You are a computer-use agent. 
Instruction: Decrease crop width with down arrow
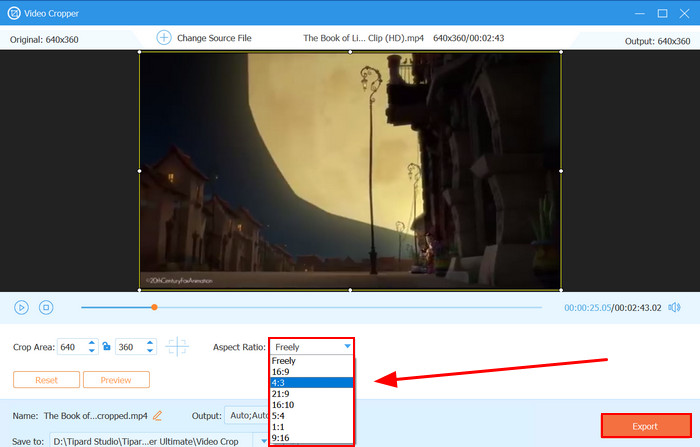(92, 351)
